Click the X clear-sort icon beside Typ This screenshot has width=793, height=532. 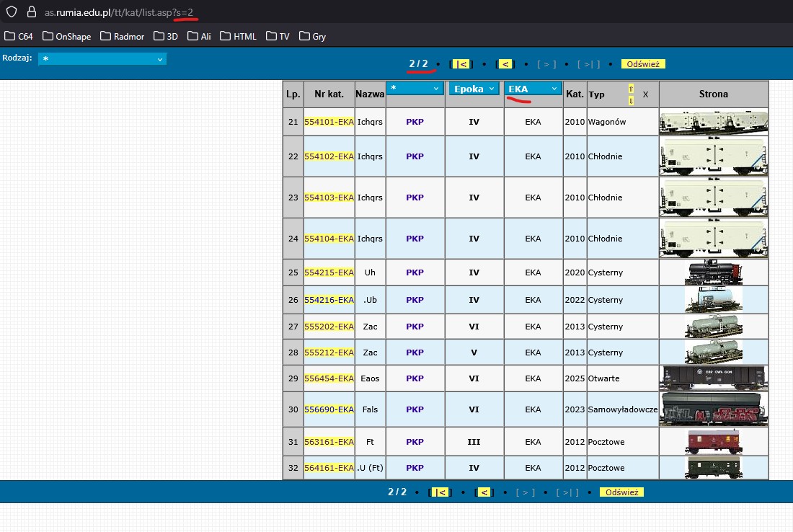coord(645,94)
